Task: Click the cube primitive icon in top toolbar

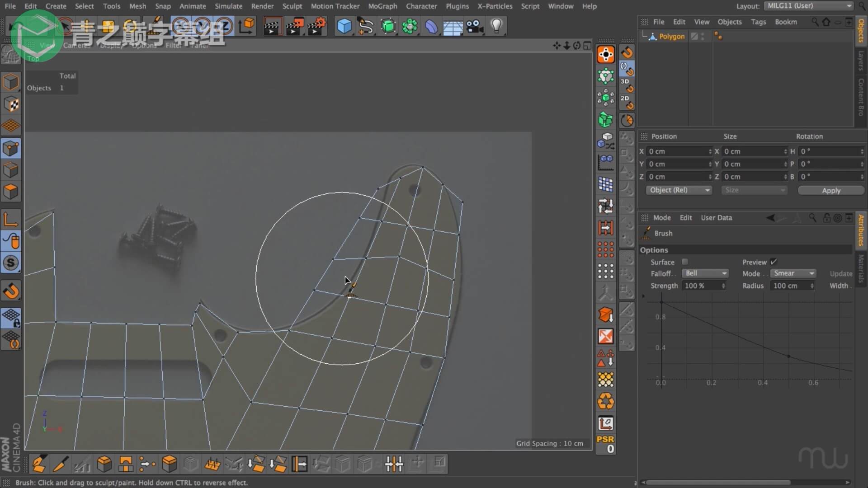Action: point(344,26)
